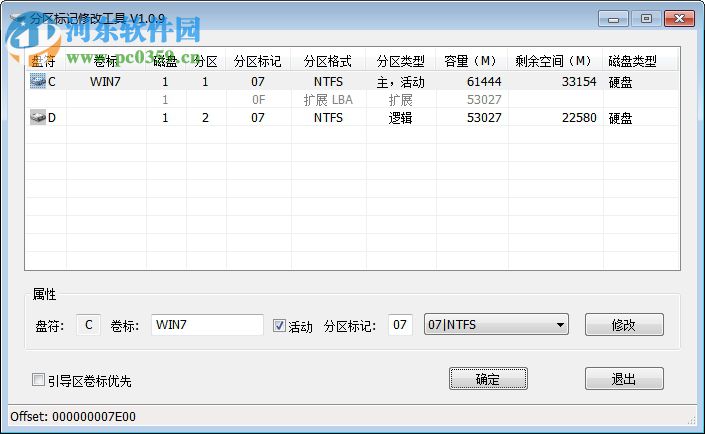Click the 分区类型 column header
This screenshot has width=705, height=434.
click(401, 61)
